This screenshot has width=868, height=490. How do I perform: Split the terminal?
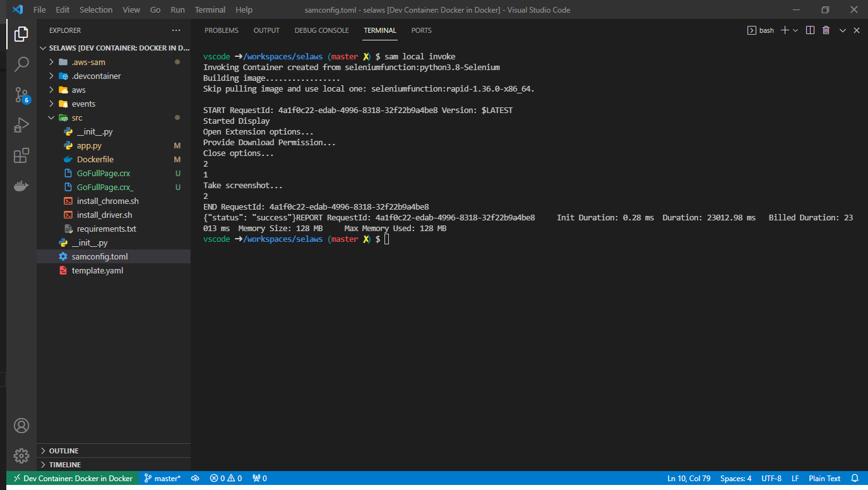point(810,30)
